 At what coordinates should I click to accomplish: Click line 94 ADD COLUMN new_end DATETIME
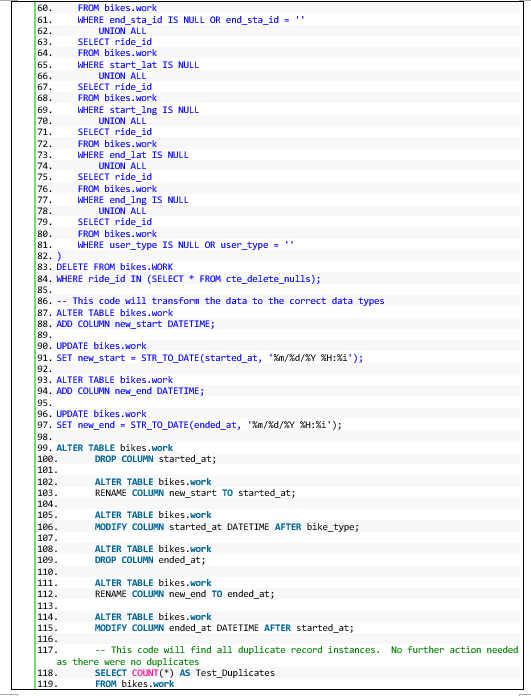click(130, 391)
